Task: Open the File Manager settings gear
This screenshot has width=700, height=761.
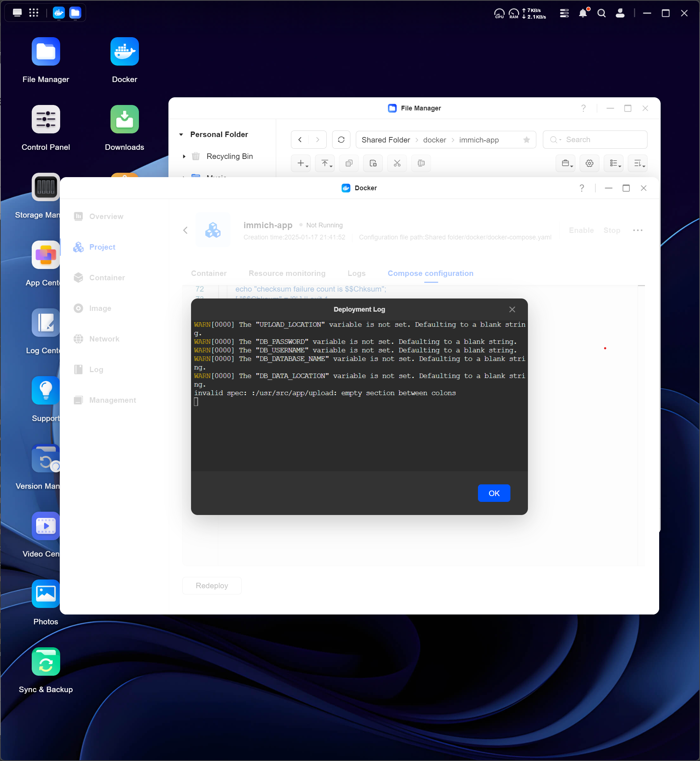Action: tap(589, 163)
